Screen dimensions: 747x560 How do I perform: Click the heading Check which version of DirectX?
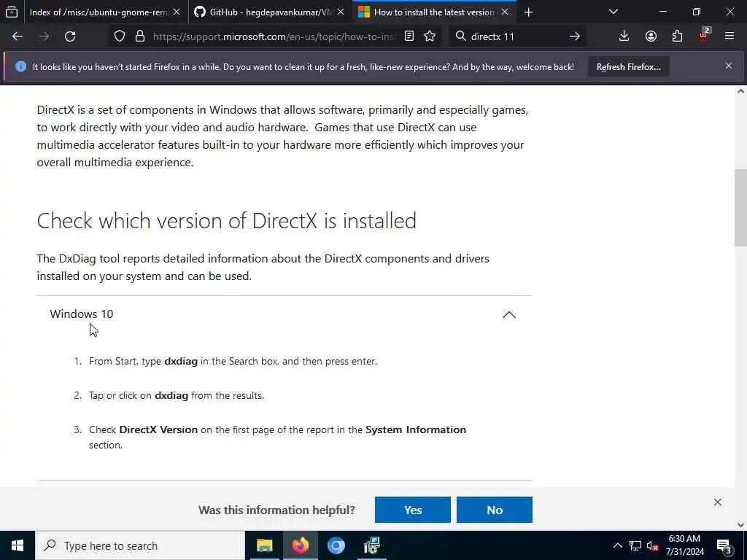(226, 221)
